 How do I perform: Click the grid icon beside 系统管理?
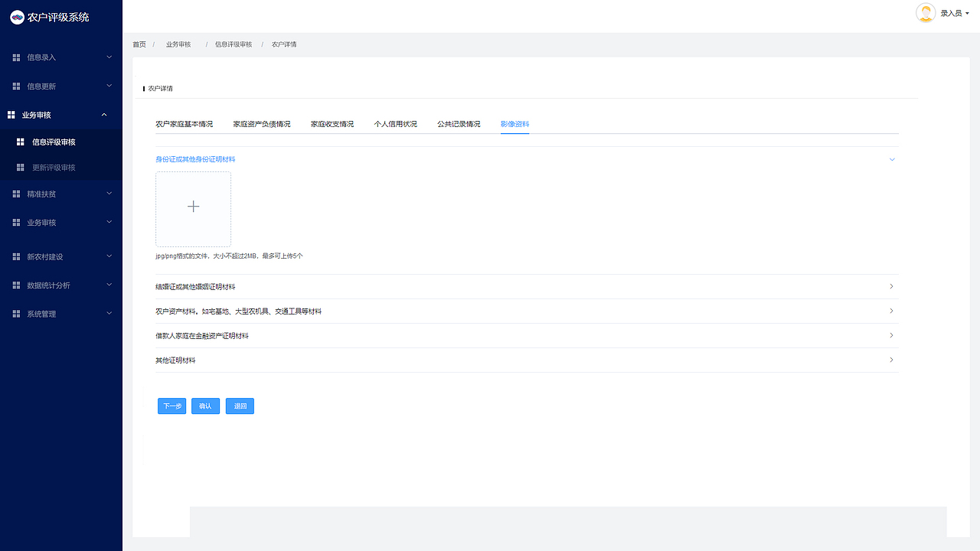click(x=16, y=315)
